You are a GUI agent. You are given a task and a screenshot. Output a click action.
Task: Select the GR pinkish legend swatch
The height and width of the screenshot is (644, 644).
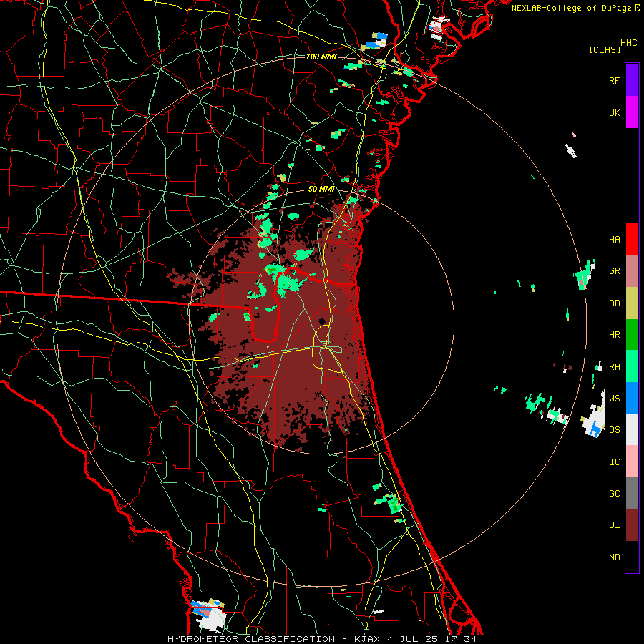coord(632,271)
